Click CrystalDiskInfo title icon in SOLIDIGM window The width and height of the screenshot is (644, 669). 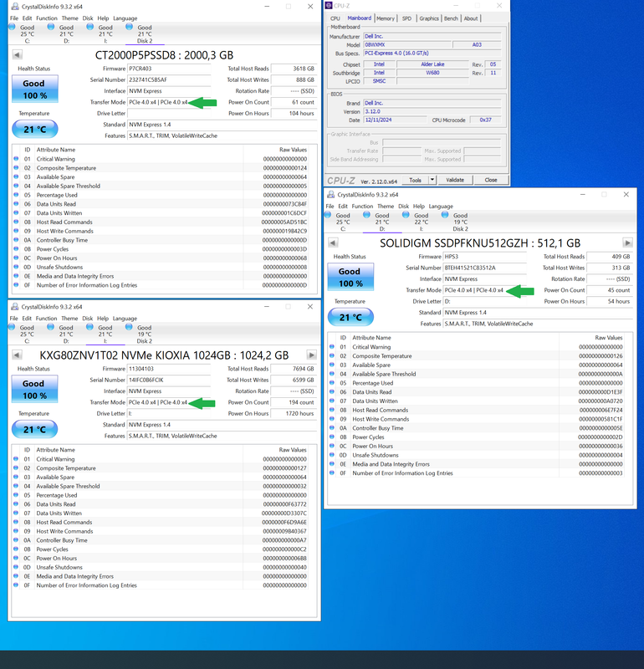tap(330, 195)
